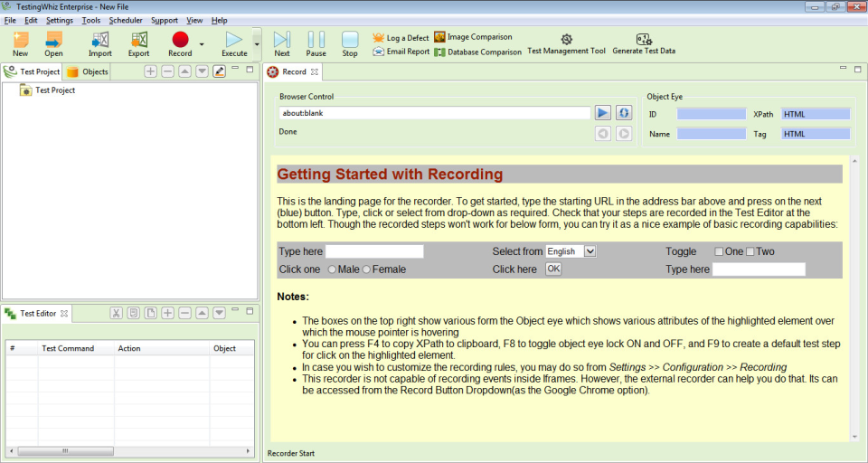Click the Paste icon in Test Editor toolbar
The height and width of the screenshot is (463, 868).
(x=151, y=313)
